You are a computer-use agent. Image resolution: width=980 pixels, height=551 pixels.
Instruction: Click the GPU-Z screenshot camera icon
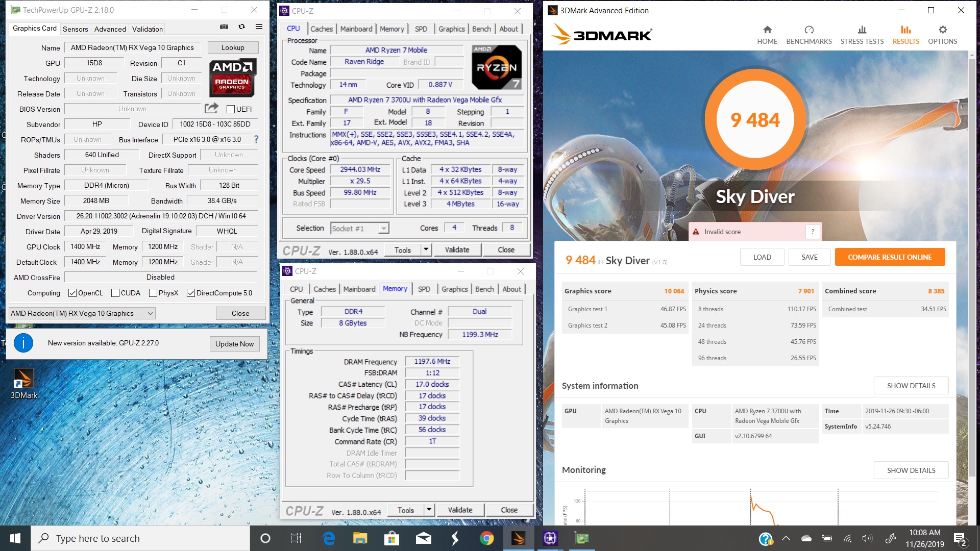click(224, 27)
